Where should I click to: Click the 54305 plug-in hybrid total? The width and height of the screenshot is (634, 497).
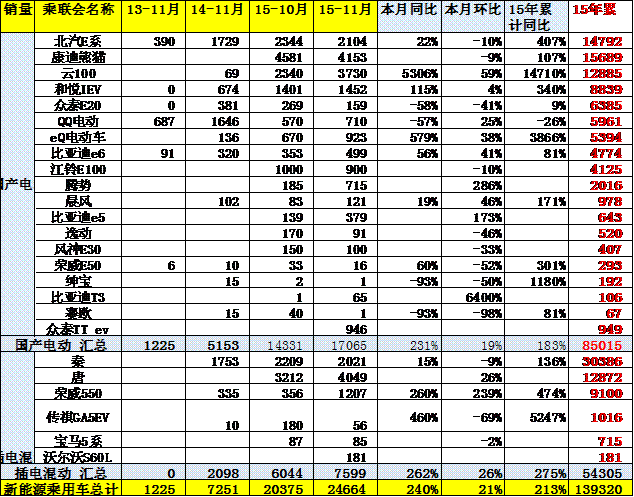pyautogui.click(x=600, y=473)
